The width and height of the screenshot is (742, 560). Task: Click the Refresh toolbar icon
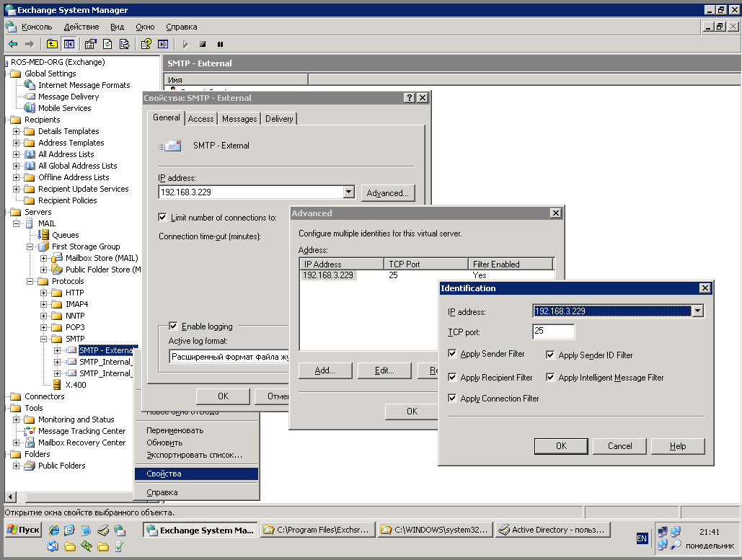tap(107, 44)
